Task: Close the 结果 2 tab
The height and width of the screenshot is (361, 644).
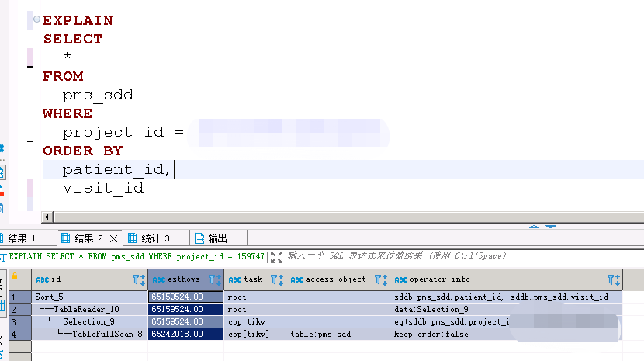Action: [114, 238]
